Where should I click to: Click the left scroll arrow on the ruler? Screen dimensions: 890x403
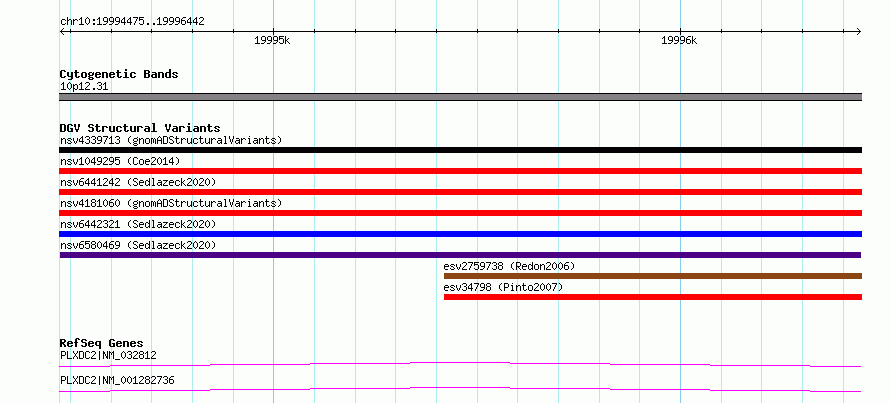[62, 31]
